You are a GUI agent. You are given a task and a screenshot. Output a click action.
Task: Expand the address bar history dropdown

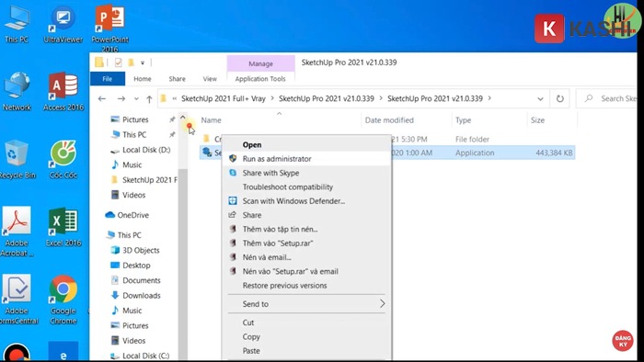[x=541, y=99]
